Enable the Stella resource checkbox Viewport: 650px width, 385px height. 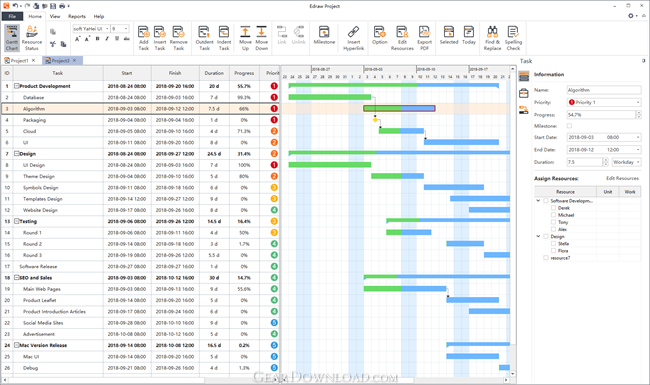(x=553, y=244)
